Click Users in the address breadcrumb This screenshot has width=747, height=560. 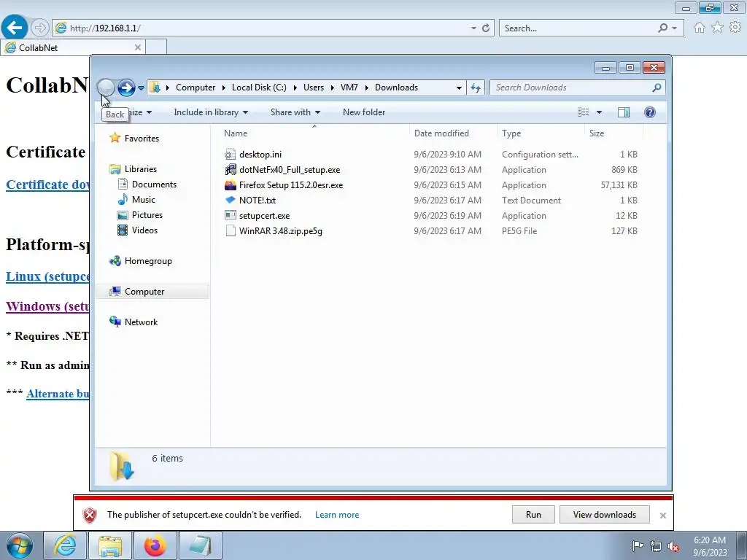[314, 87]
